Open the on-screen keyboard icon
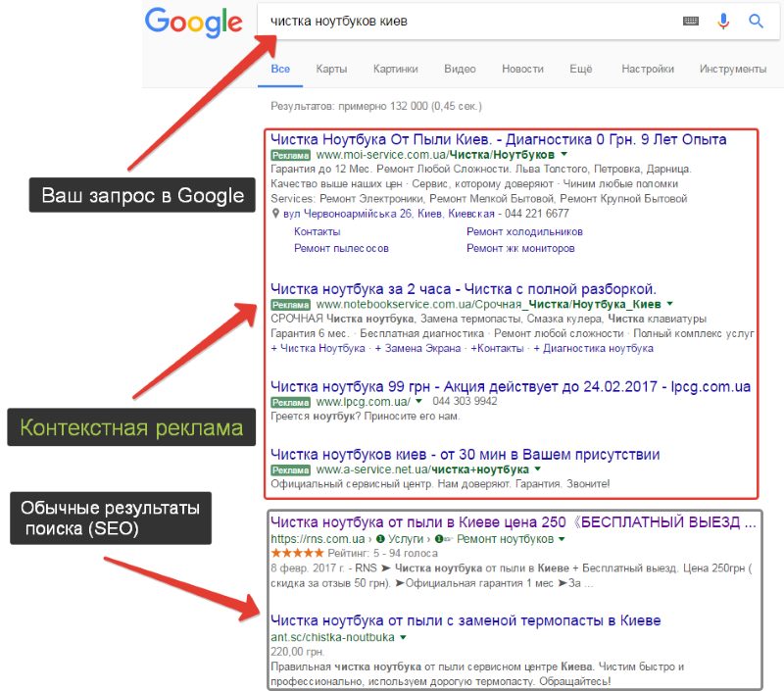Viewport: 784px width, 691px height. 691,21
